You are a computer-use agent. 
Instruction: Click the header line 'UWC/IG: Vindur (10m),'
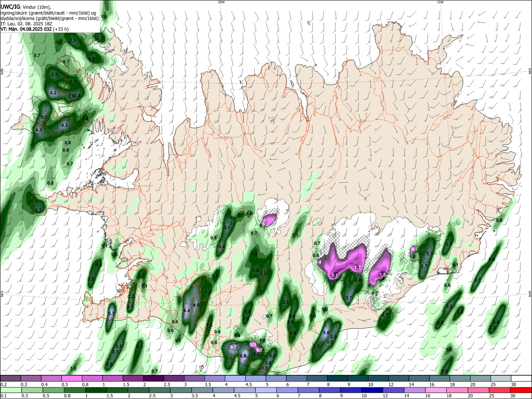(25, 7)
